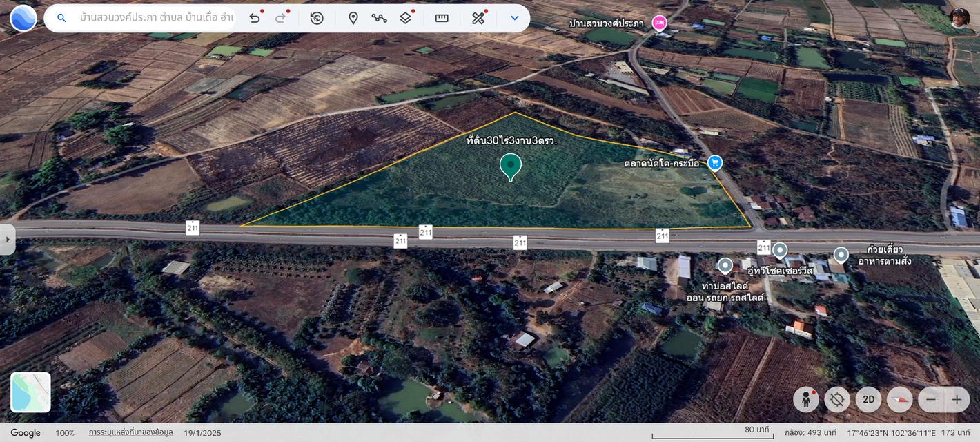Viewport: 980px width, 442px height.
Task: Open the map layers icon
Action: 406,18
